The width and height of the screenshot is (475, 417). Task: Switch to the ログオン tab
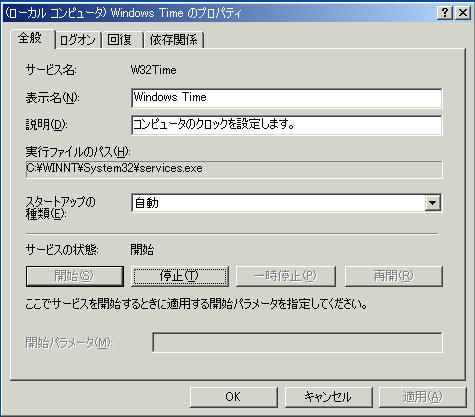click(78, 40)
